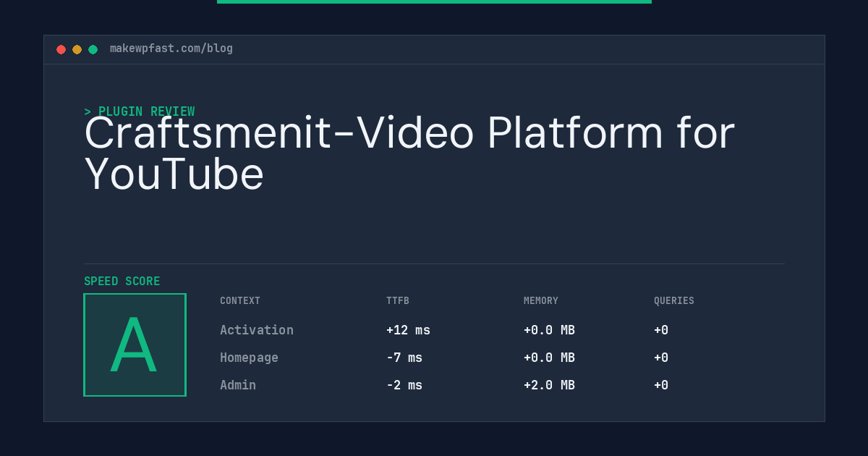This screenshot has height=456, width=868.
Task: Click the MEMORY column header
Action: tap(541, 301)
